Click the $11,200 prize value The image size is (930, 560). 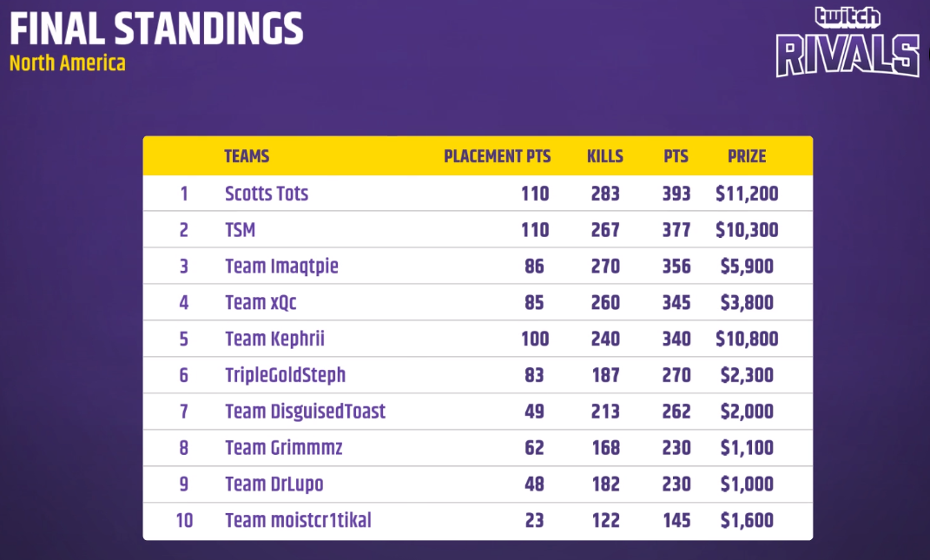point(747,193)
